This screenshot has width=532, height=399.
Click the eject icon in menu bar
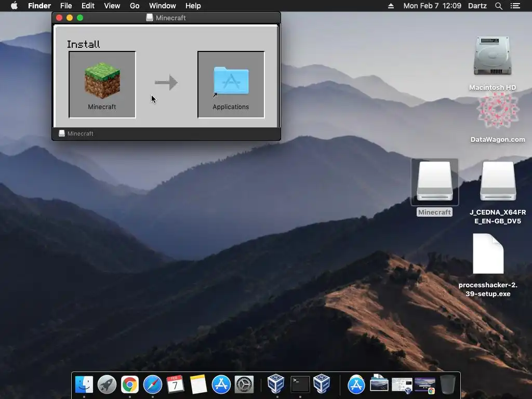391,6
